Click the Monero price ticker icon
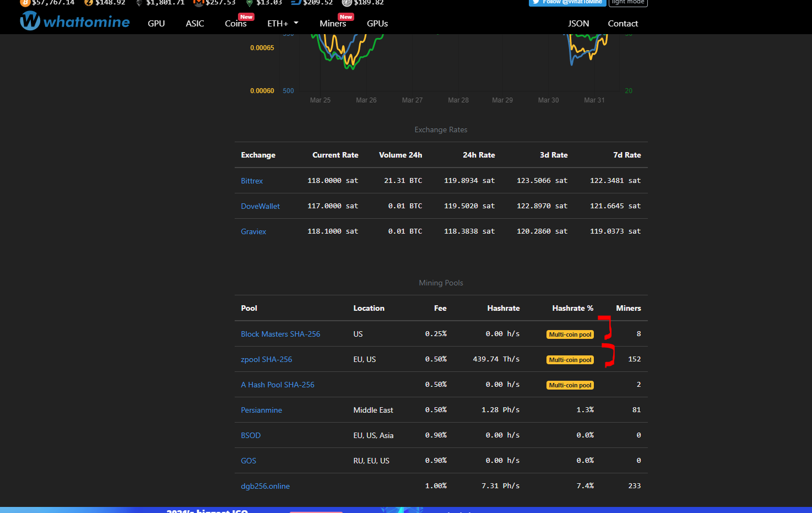 (198, 2)
